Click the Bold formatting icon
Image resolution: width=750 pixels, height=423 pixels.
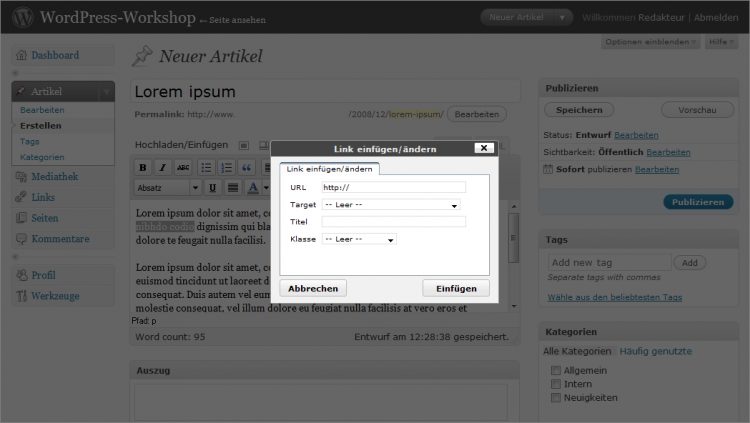coord(143,167)
